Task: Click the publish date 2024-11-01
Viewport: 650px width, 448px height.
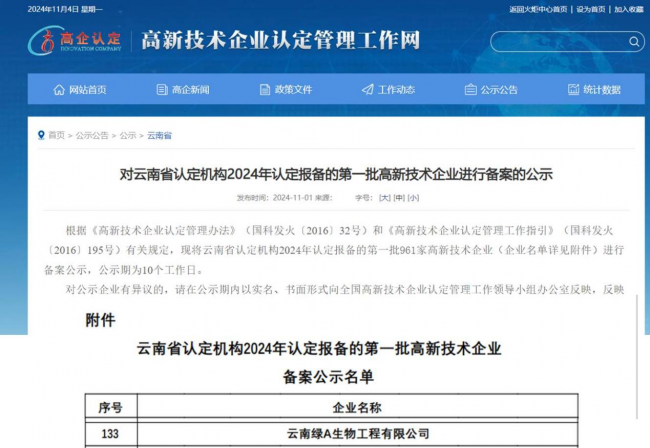Action: (x=292, y=198)
